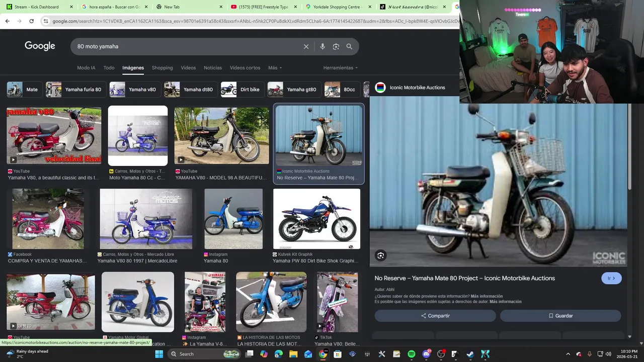Image resolution: width=644 pixels, height=362 pixels.
Task: Show hidden system tray icons chevron
Action: click(568, 354)
